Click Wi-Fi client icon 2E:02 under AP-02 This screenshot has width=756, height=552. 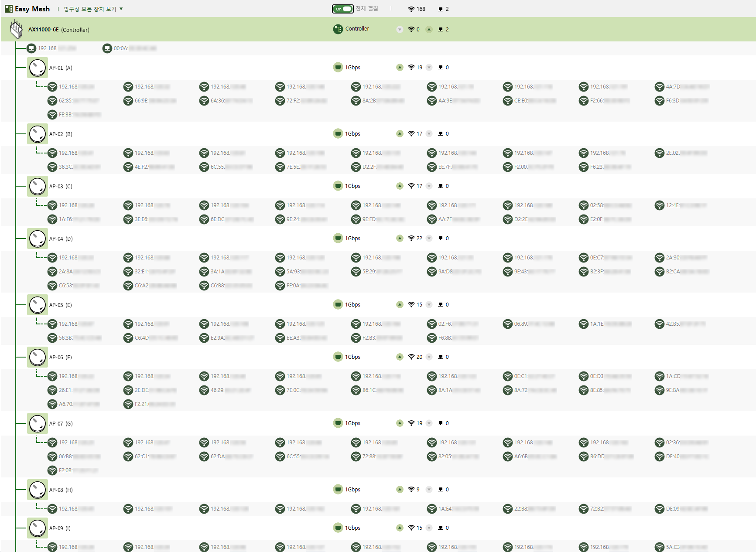pyautogui.click(x=660, y=153)
